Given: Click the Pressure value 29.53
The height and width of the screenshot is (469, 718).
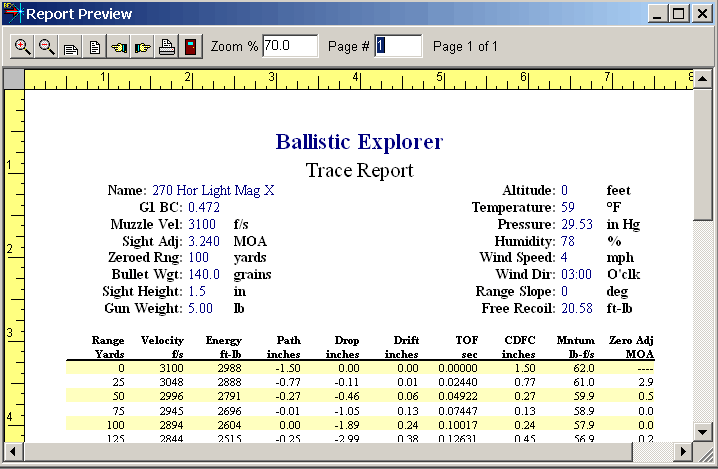Looking at the screenshot, I should coord(577,224).
